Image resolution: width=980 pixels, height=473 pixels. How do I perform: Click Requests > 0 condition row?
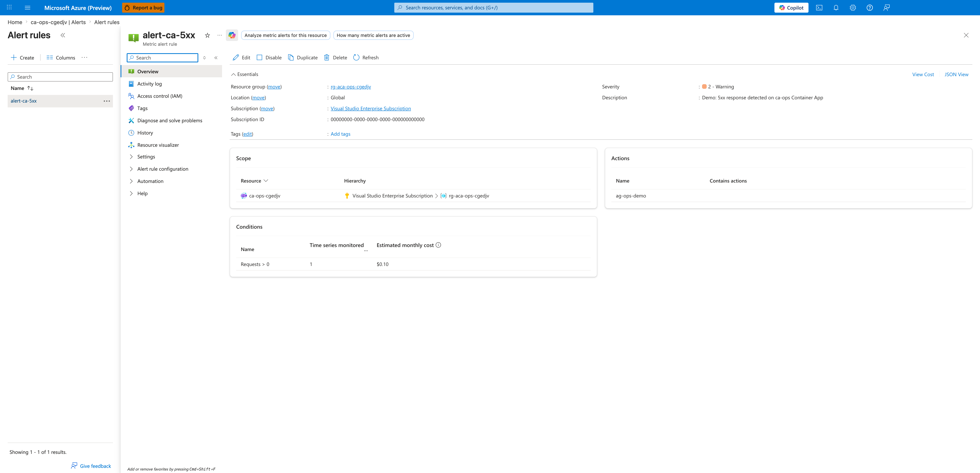(413, 264)
